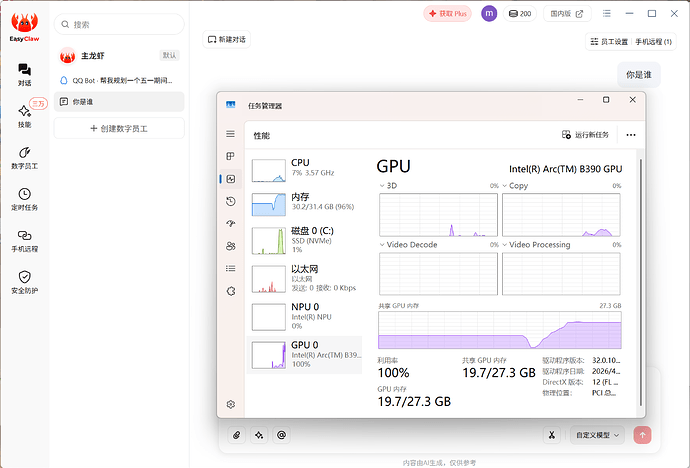This screenshot has width=690, height=468.
Task: Open 员工设置 employee settings
Action: pyautogui.click(x=609, y=41)
